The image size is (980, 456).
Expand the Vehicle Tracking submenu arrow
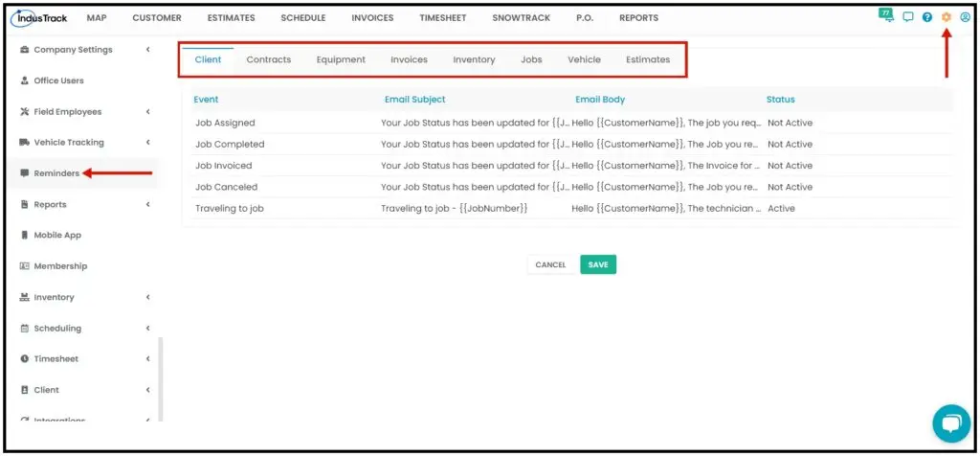(148, 143)
